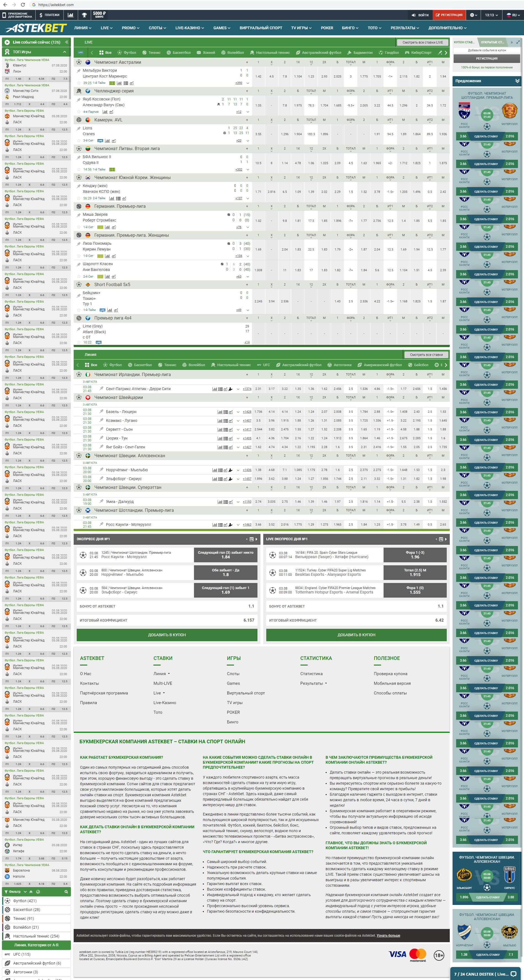524x980 pixels.
Task: Click the double up-arrow in filter bar
Action: tap(31, 892)
